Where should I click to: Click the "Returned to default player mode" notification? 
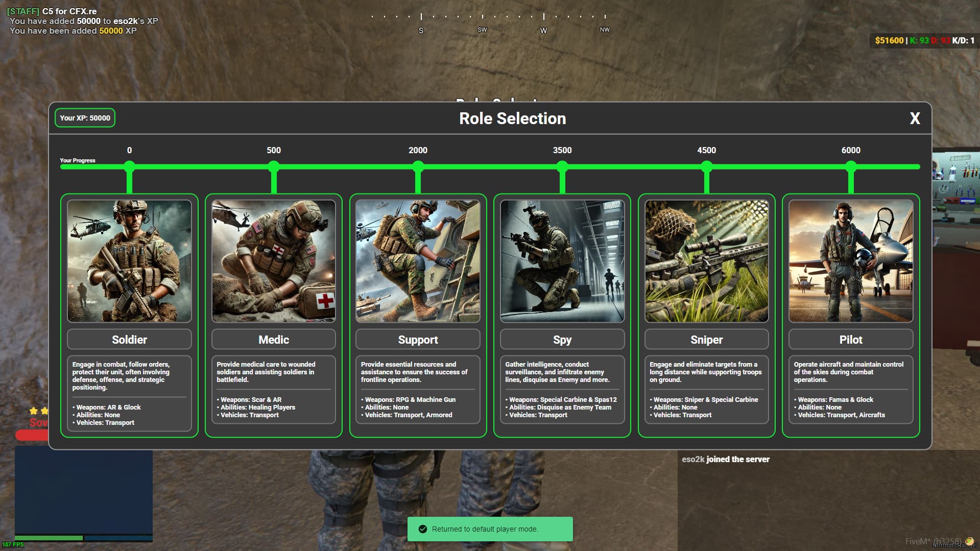coord(489,529)
